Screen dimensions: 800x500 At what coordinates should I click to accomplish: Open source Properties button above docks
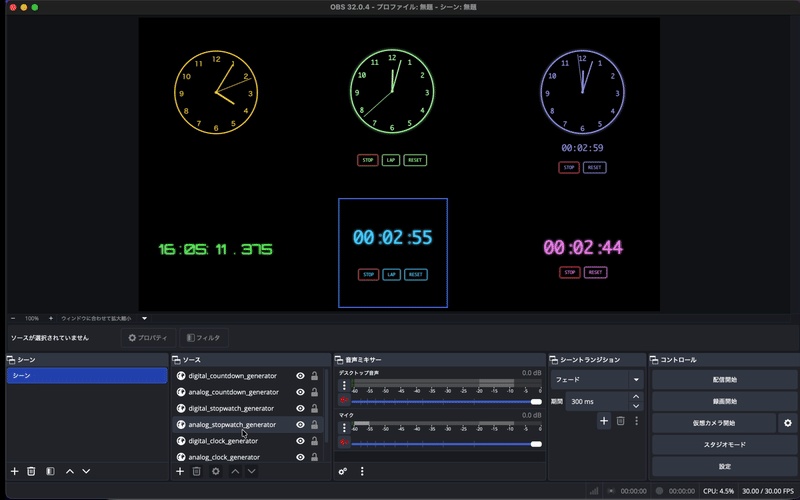tap(148, 338)
